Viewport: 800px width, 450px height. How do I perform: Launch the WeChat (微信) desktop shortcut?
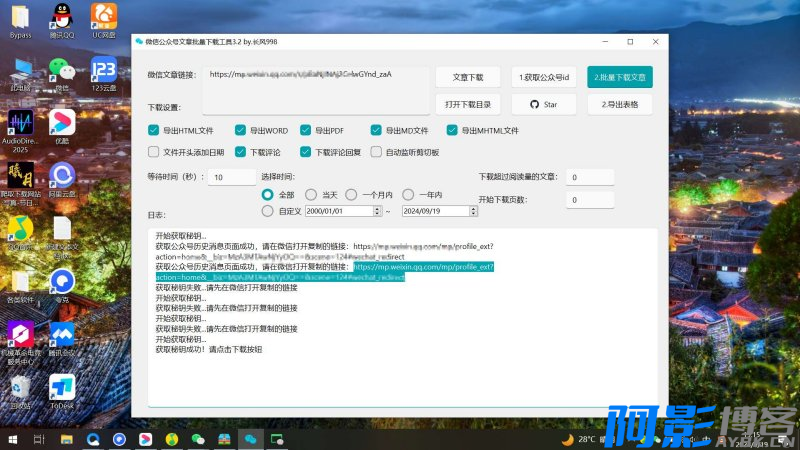coord(62,74)
